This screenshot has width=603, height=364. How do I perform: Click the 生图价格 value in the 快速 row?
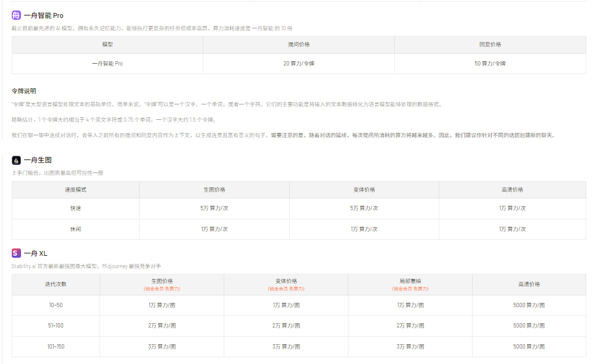point(214,208)
